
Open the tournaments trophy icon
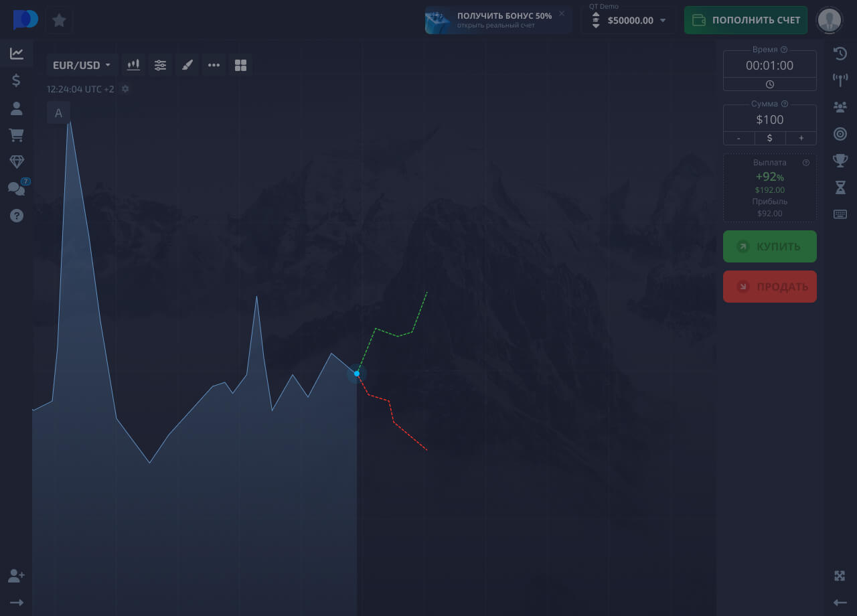pos(840,161)
